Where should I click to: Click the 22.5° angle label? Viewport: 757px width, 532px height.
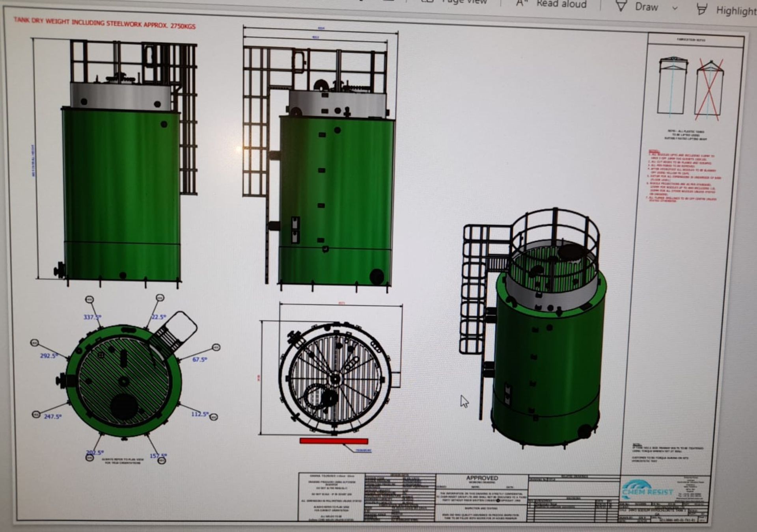tap(159, 317)
